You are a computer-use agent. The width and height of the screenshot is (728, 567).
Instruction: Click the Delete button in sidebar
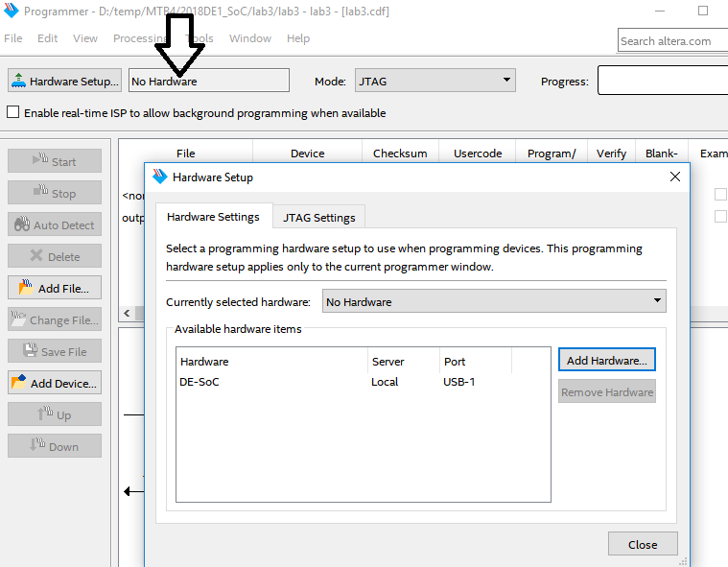coord(55,256)
